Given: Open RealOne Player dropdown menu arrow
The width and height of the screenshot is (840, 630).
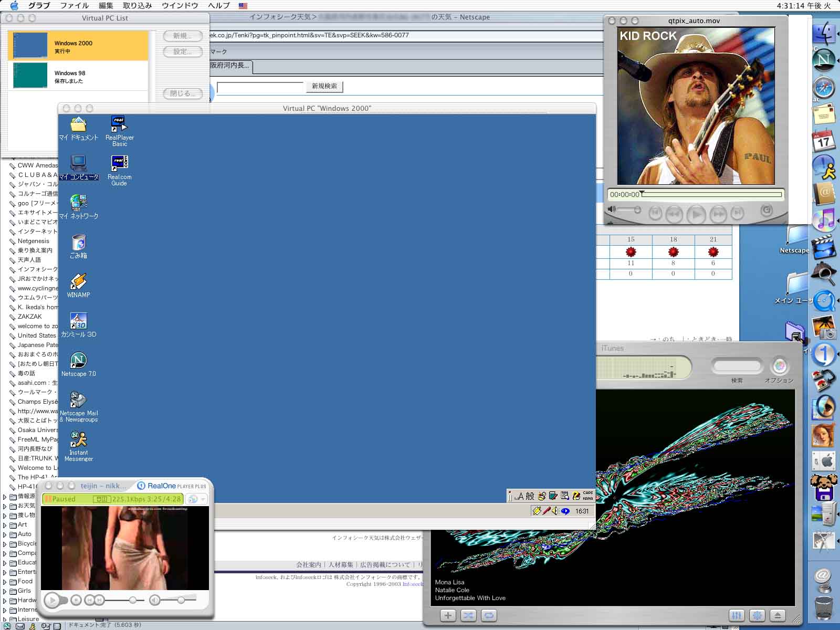Looking at the screenshot, I should [x=203, y=499].
